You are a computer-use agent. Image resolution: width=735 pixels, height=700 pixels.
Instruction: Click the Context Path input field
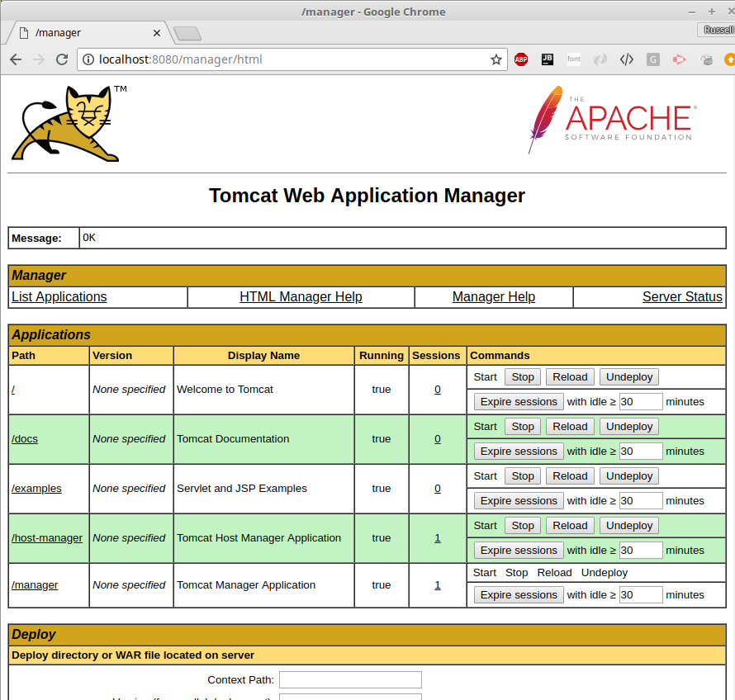pyautogui.click(x=350, y=680)
